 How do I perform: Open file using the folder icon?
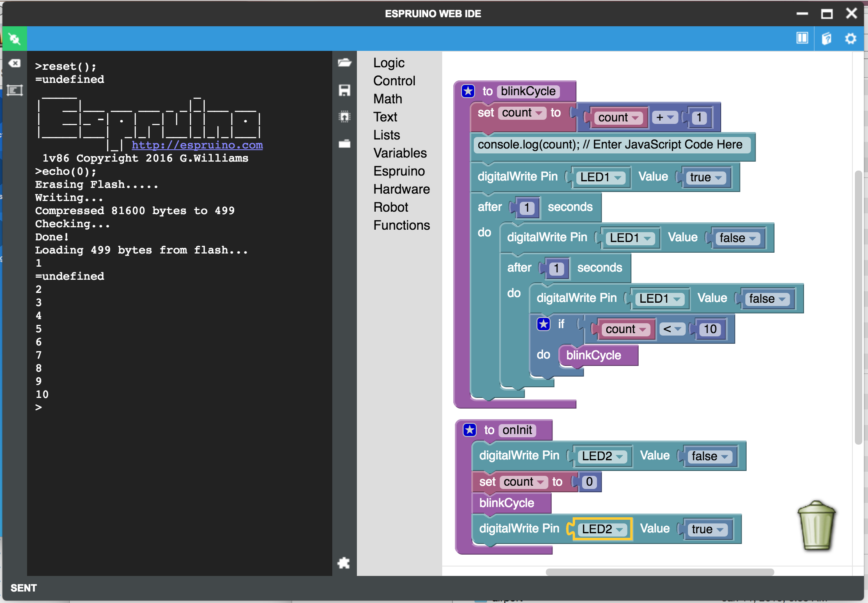pyautogui.click(x=345, y=62)
